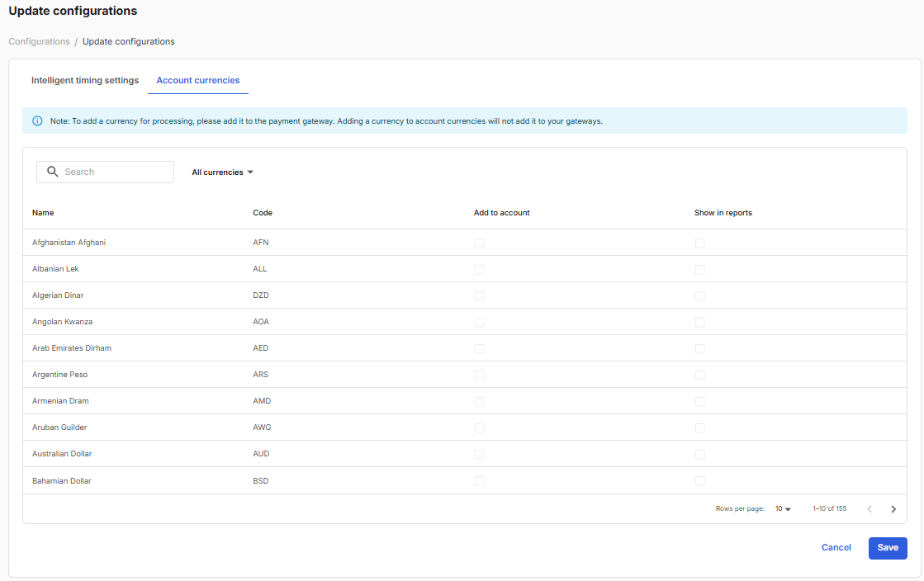Click the Angolan Kwanza name cell
The height and width of the screenshot is (581, 924).
click(x=63, y=322)
